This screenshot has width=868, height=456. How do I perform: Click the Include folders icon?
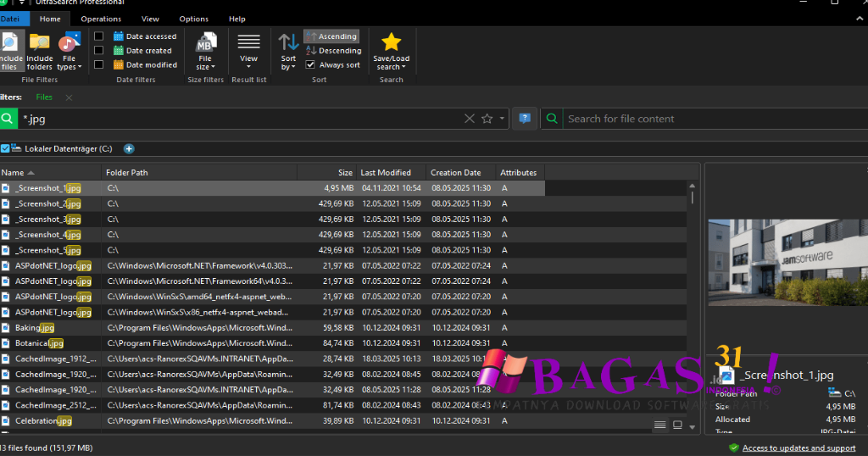(39, 52)
